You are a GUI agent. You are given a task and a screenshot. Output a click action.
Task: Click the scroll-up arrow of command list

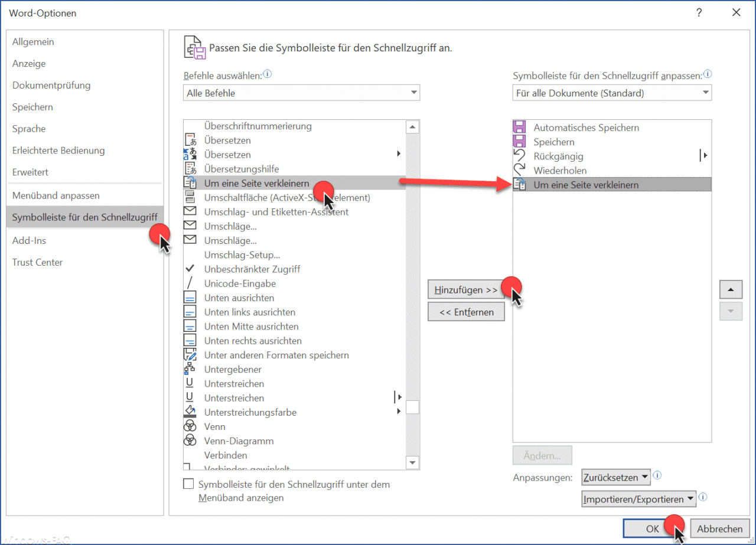click(413, 126)
